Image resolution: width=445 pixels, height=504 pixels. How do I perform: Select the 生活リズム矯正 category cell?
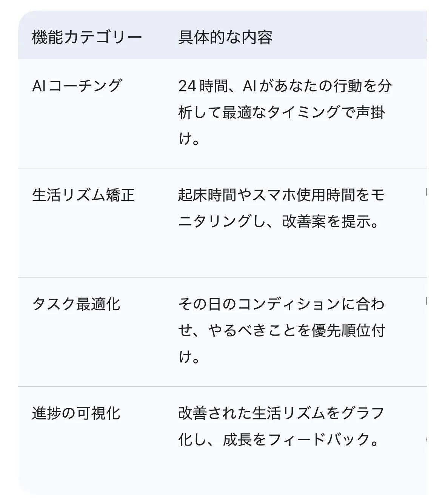click(x=83, y=195)
